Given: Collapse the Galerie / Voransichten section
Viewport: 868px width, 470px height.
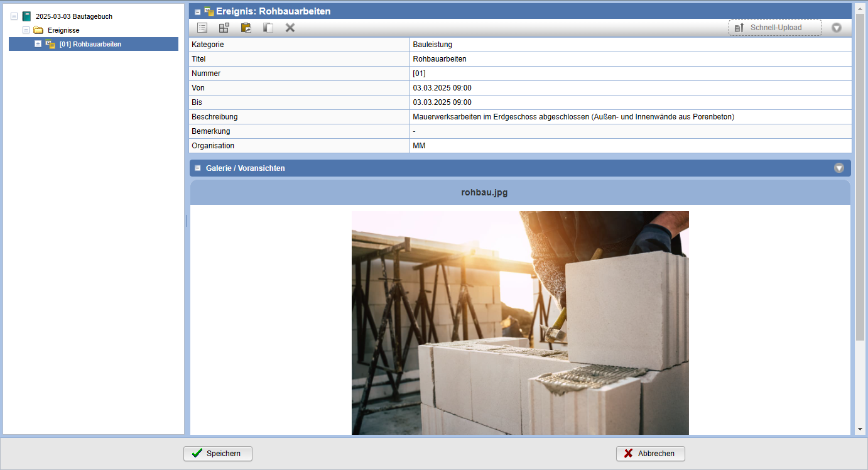Looking at the screenshot, I should [198, 168].
